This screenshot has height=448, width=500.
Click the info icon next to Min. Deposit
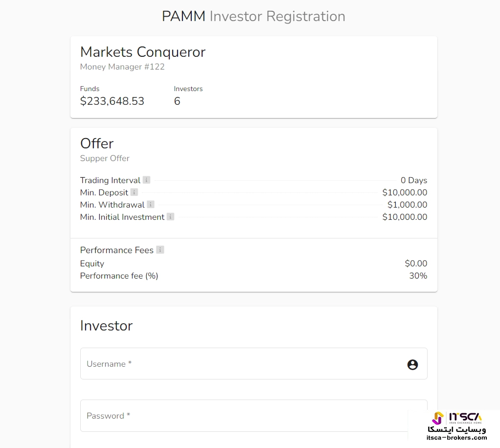[x=134, y=192]
